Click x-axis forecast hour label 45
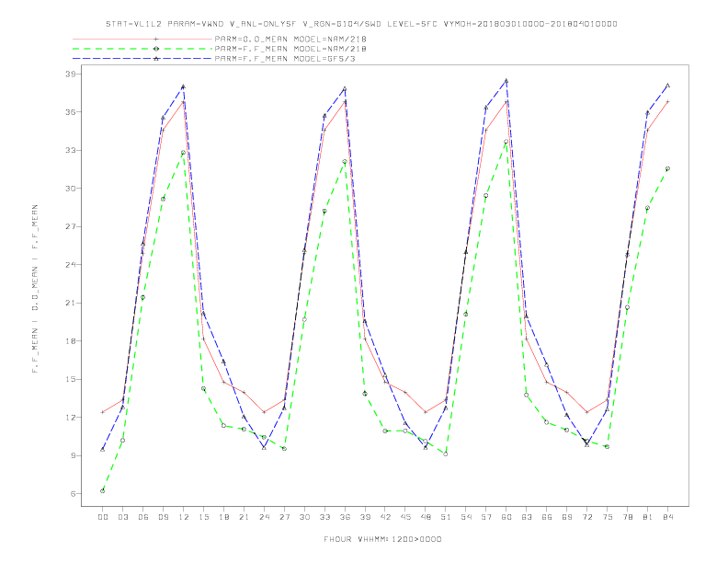 tap(405, 517)
